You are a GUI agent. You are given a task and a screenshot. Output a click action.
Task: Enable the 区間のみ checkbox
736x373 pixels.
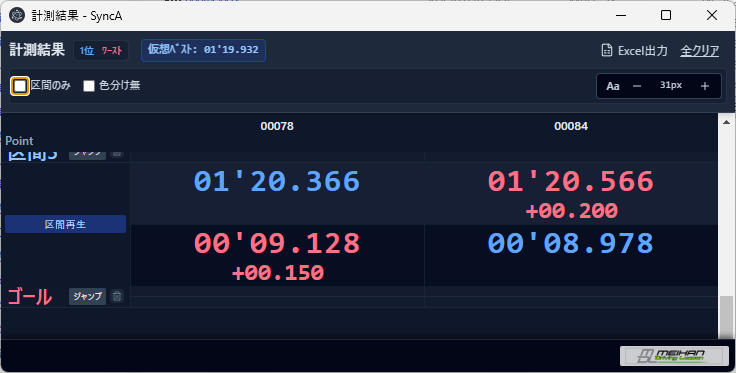pyautogui.click(x=20, y=86)
